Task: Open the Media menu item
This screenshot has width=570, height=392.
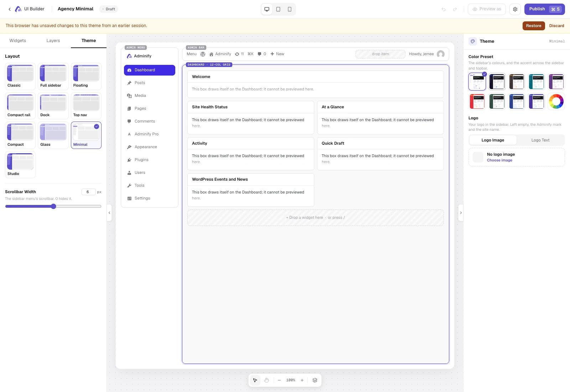Action: [x=150, y=96]
